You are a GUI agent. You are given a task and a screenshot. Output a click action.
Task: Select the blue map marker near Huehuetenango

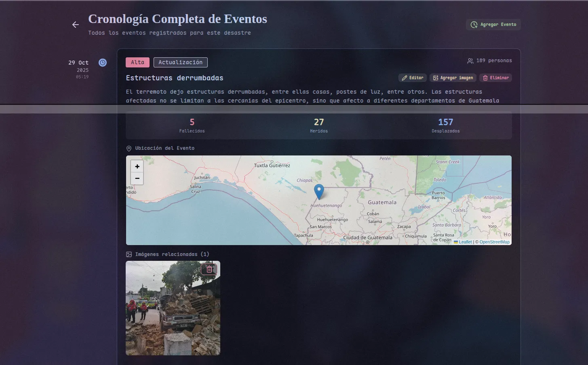pos(319,191)
